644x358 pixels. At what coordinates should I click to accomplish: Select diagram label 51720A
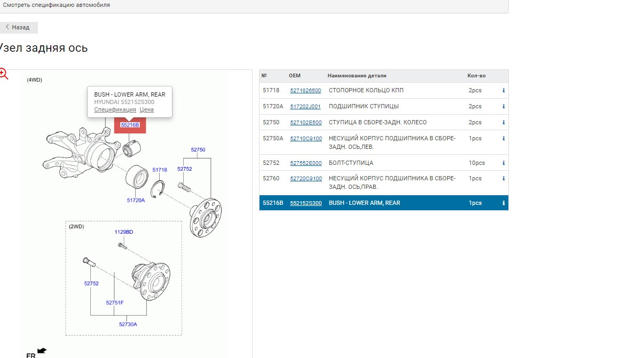[x=136, y=201]
